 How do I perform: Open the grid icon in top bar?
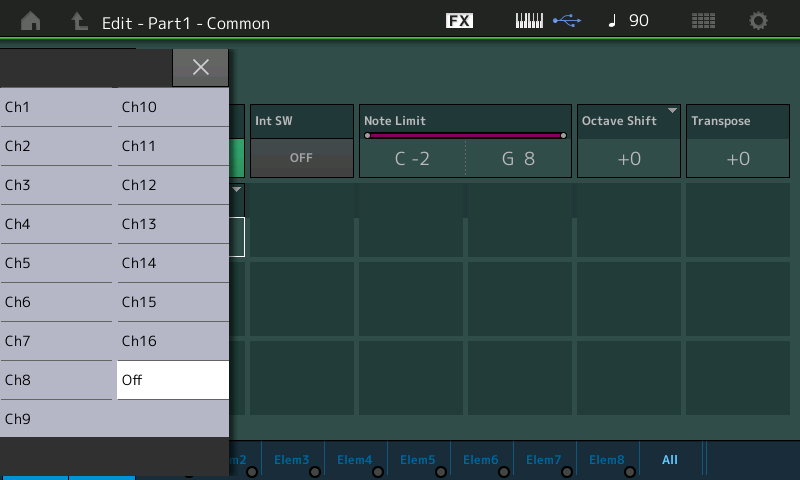coord(703,21)
